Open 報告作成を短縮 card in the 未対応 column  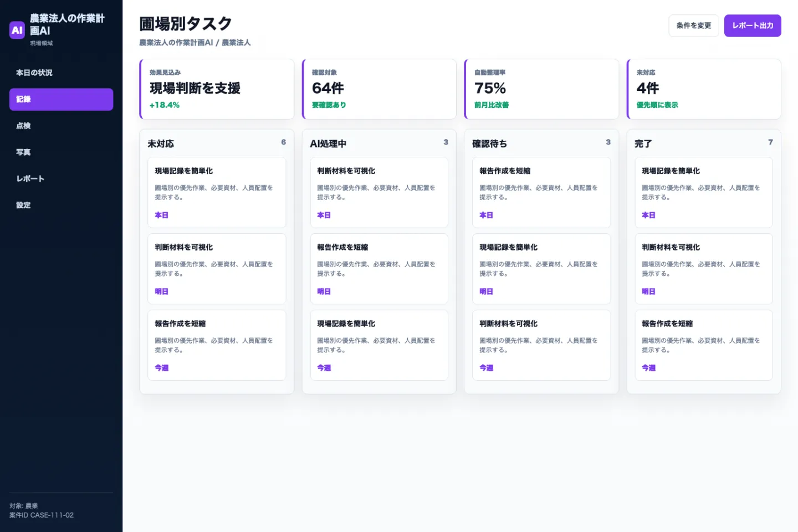point(217,345)
